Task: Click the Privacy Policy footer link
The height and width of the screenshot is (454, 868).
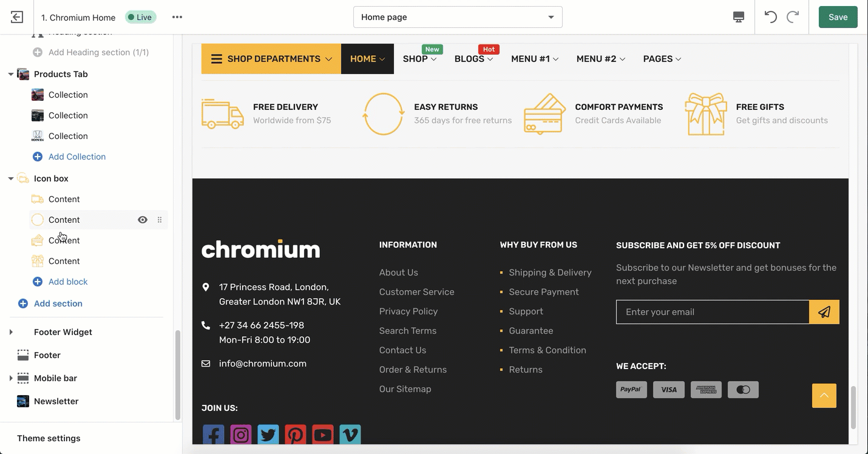Action: 409,311
